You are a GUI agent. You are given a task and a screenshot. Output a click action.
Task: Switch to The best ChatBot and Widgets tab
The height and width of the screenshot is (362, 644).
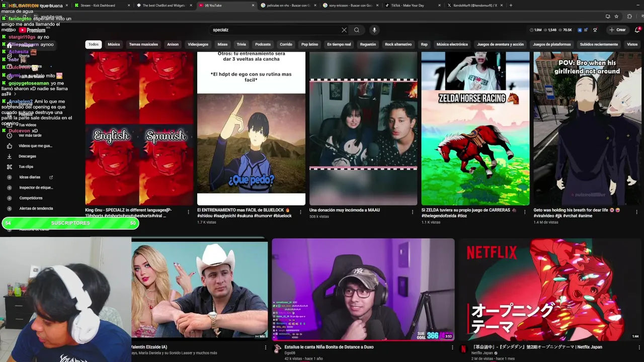164,6
